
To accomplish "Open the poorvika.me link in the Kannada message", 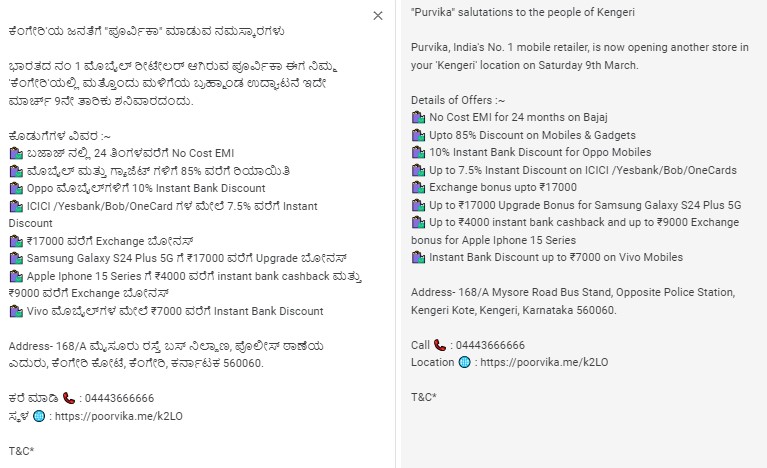I will point(114,416).
